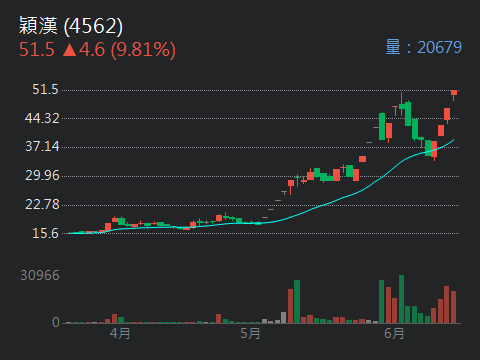Select the 44.32 price axis label

(42, 118)
